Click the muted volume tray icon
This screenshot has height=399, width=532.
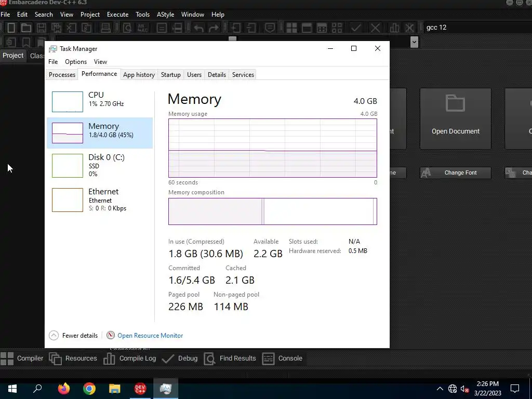[x=464, y=389]
